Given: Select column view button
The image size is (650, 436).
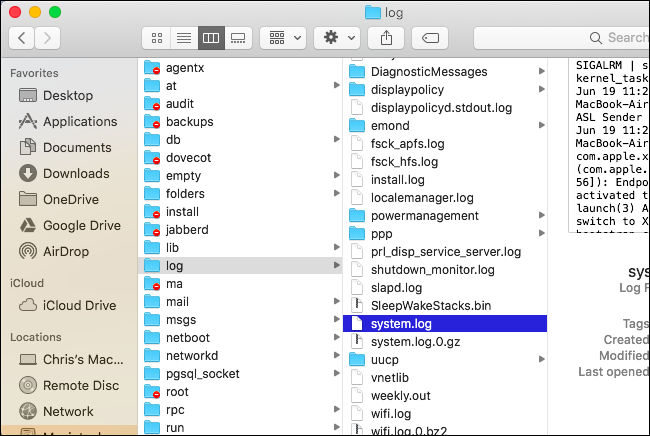Looking at the screenshot, I should (x=211, y=38).
